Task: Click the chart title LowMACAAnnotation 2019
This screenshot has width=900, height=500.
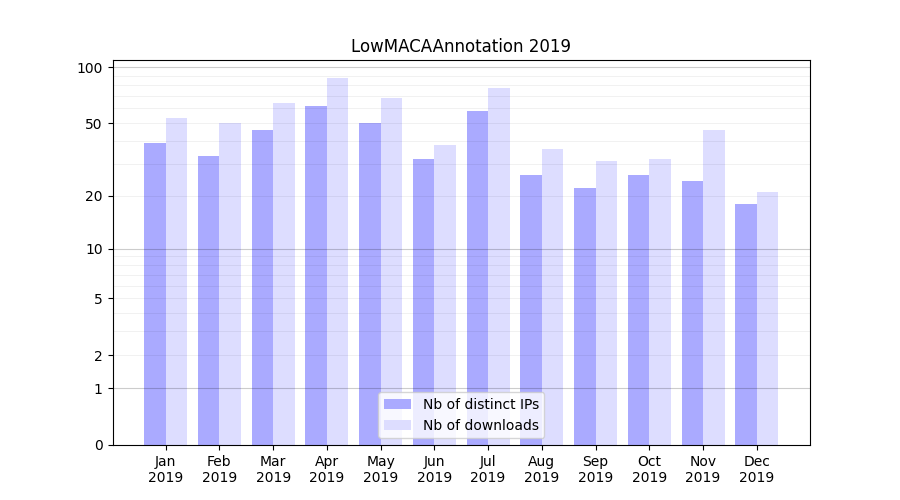Action: click(460, 46)
